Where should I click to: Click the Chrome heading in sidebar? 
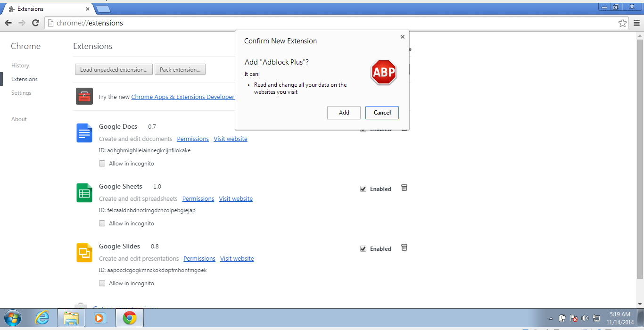point(26,46)
